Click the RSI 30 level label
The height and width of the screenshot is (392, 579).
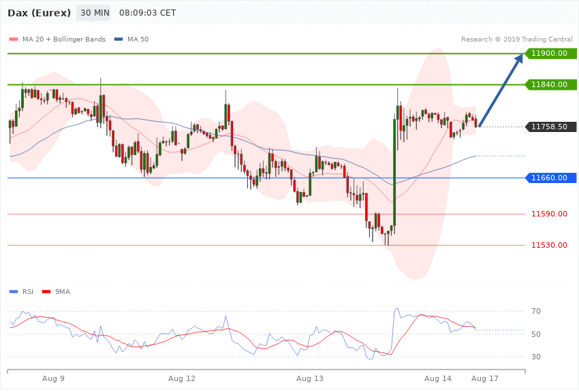[x=536, y=357]
